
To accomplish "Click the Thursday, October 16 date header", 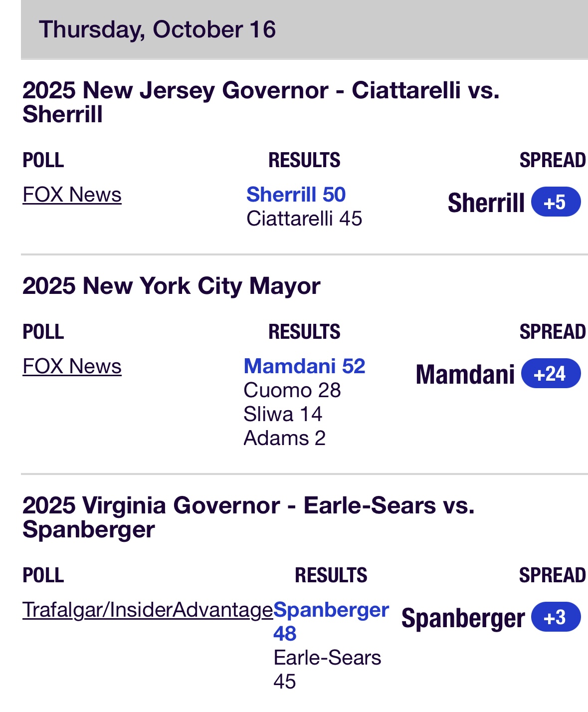I will click(x=157, y=29).
